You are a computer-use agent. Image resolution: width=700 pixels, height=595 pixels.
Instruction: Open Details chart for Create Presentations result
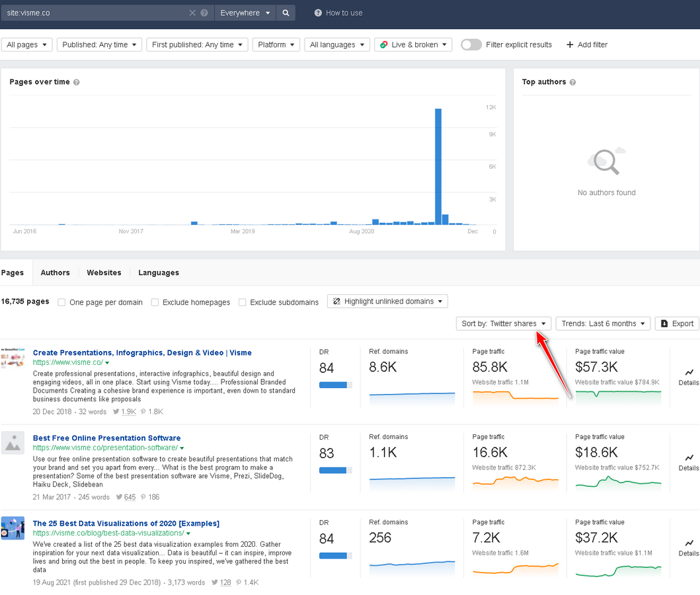tap(688, 377)
